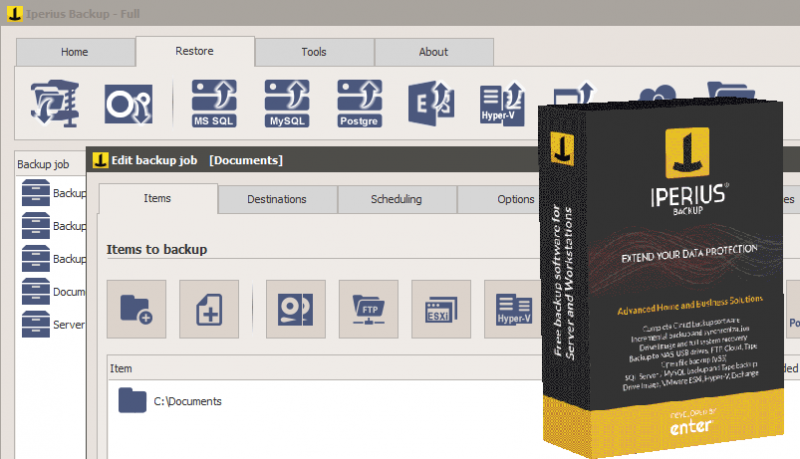Open the Tools tab

314,52
